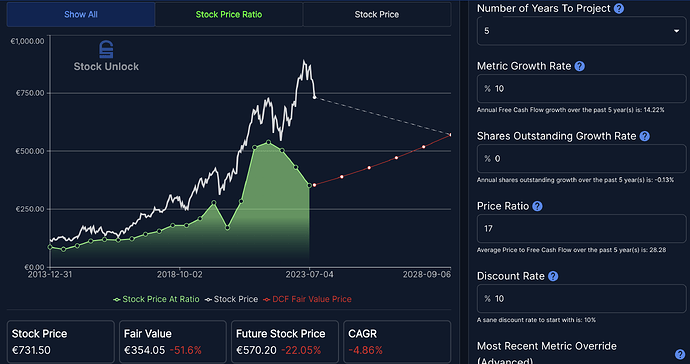Open the Metric Growth Rate help icon
The width and height of the screenshot is (690, 364).
(580, 66)
